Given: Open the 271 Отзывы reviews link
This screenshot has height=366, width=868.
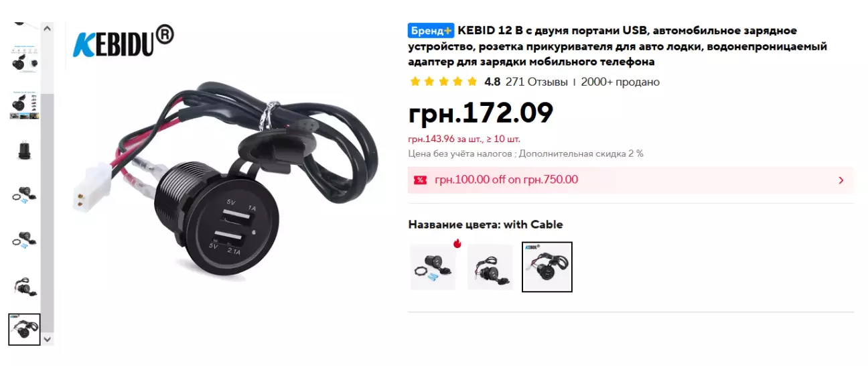Looking at the screenshot, I should [x=536, y=82].
